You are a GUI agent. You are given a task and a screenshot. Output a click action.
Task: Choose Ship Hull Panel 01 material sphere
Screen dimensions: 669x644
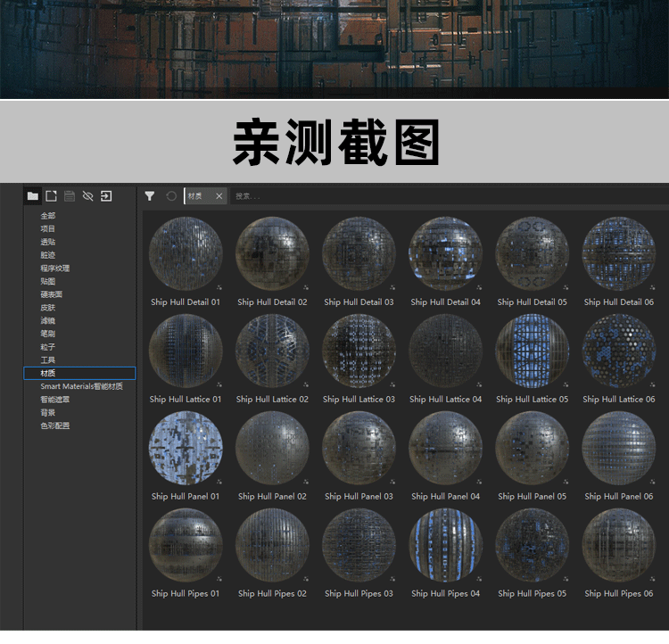tap(186, 448)
